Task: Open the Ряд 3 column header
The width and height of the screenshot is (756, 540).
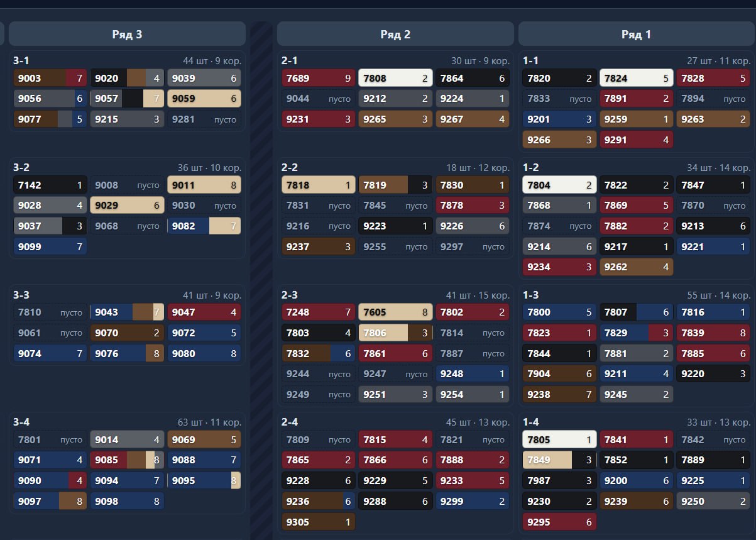Action: [x=127, y=34]
